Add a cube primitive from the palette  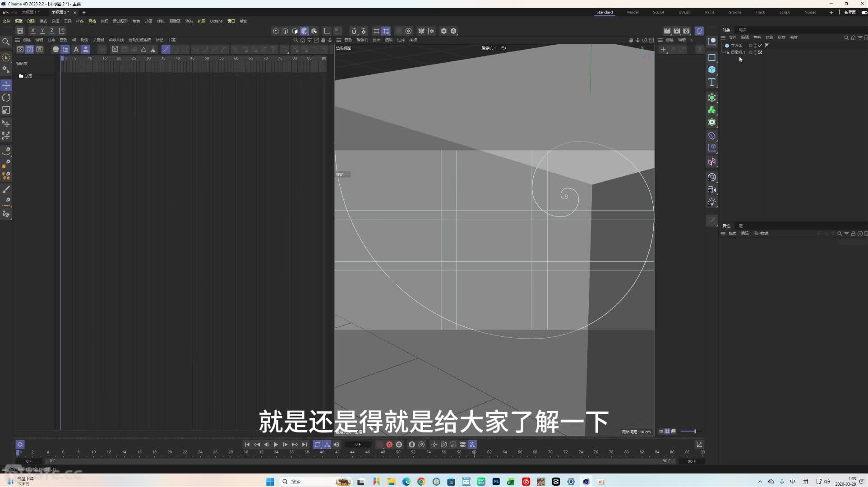[x=712, y=69]
